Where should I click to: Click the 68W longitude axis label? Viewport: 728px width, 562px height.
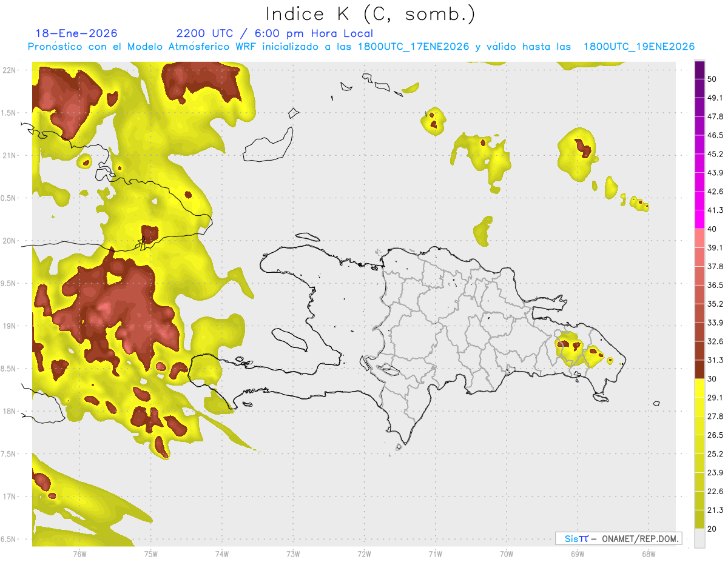coord(648,554)
